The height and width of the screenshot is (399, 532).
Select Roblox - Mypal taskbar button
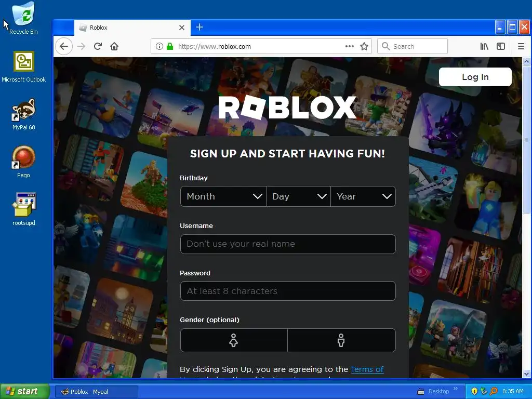96,392
